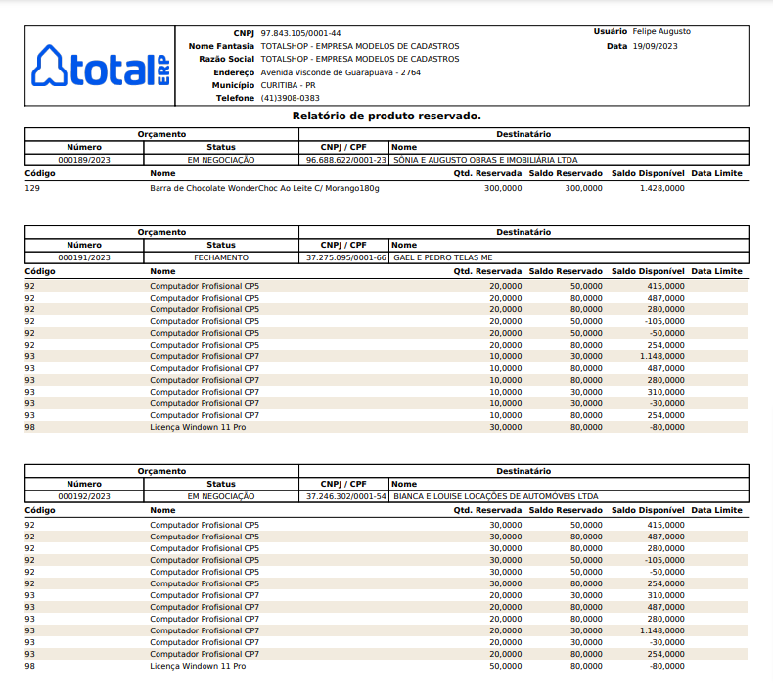Click the quote number 000189/2023
This screenshot has height=700, width=773.
(x=84, y=160)
